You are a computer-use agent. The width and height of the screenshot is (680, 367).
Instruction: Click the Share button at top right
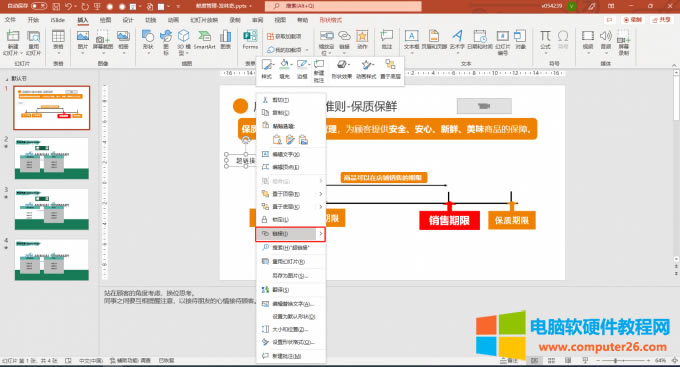click(661, 20)
